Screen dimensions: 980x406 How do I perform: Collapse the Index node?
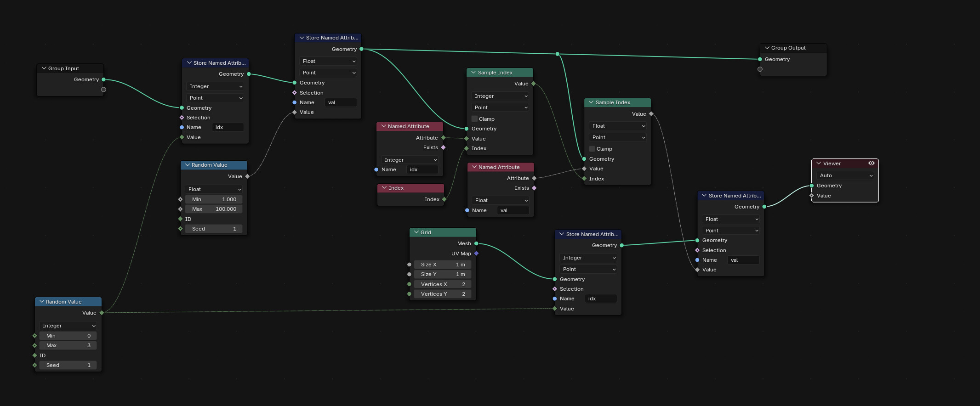tap(384, 188)
